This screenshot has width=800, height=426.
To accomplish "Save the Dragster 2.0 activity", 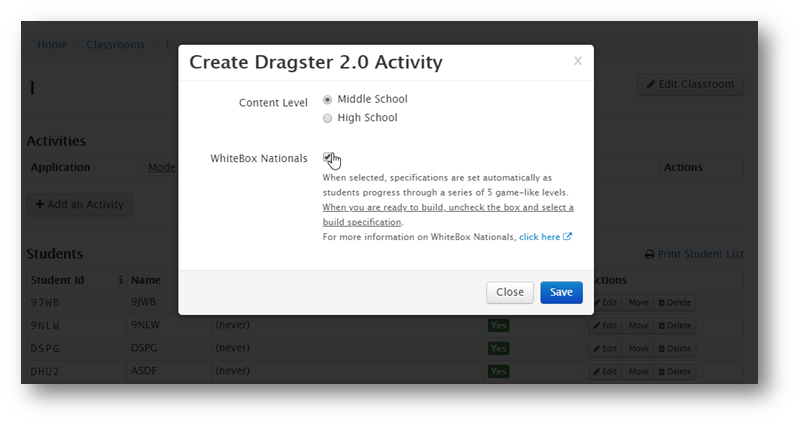I will coord(561,292).
